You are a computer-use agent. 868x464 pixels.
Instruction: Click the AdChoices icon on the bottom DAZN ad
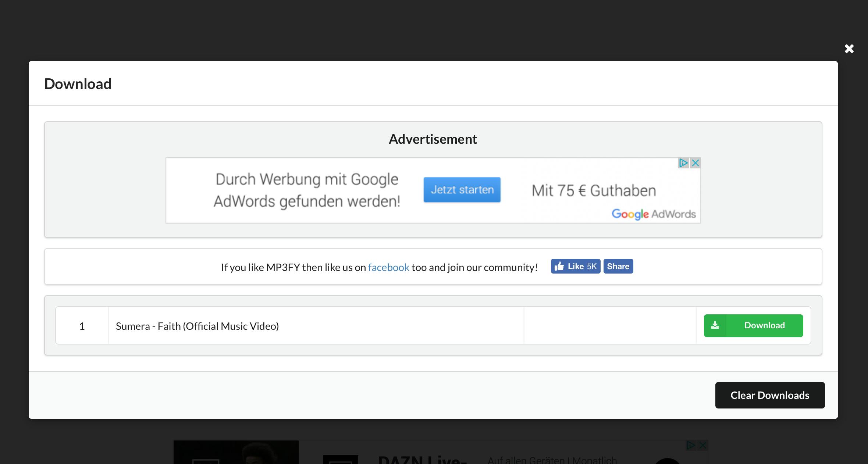click(x=691, y=445)
